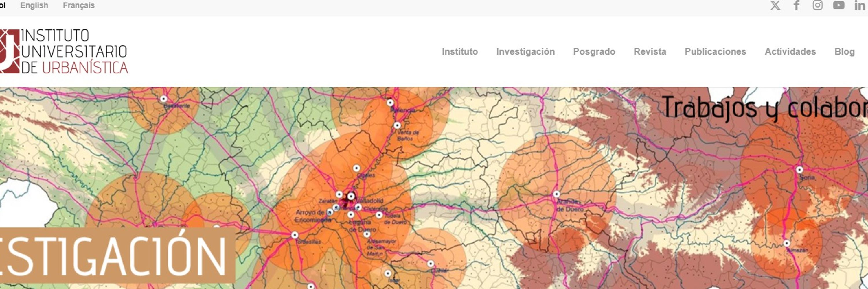Open the X (Twitter) social link
This screenshot has height=289, width=868.
(x=775, y=5)
